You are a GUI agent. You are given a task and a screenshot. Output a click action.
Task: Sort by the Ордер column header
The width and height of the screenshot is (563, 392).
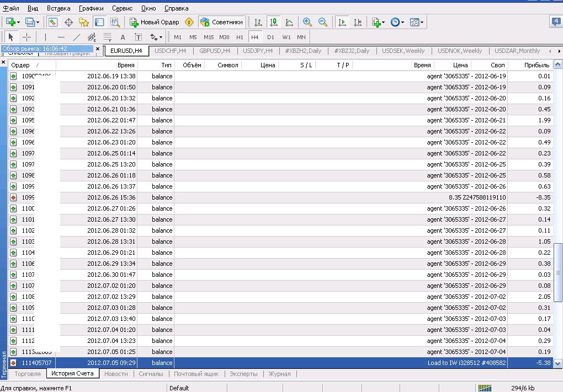[x=33, y=65]
